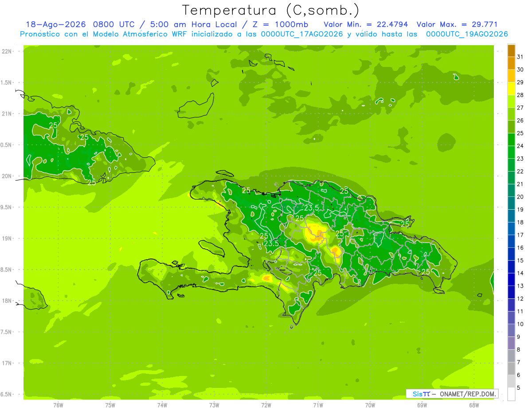The image size is (532, 411).
Task: Pick the yellow swatch between 28 and 29
Action: point(511,88)
